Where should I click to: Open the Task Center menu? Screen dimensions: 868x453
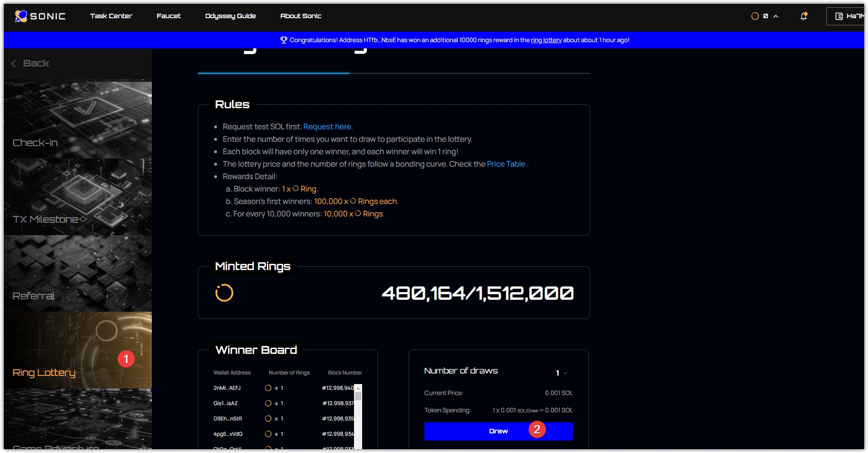[111, 16]
